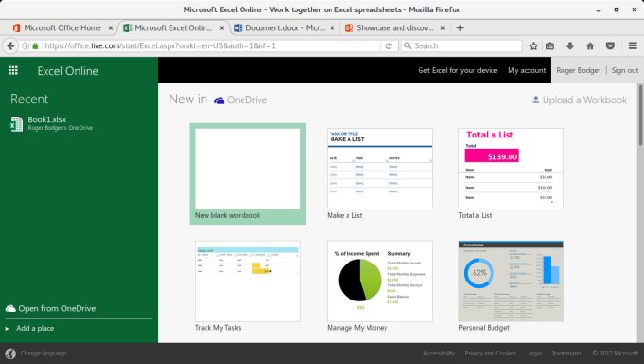Viewport: 644px width, 364px height.
Task: Close the Microsoft Excel Online tab
Action: click(x=222, y=28)
